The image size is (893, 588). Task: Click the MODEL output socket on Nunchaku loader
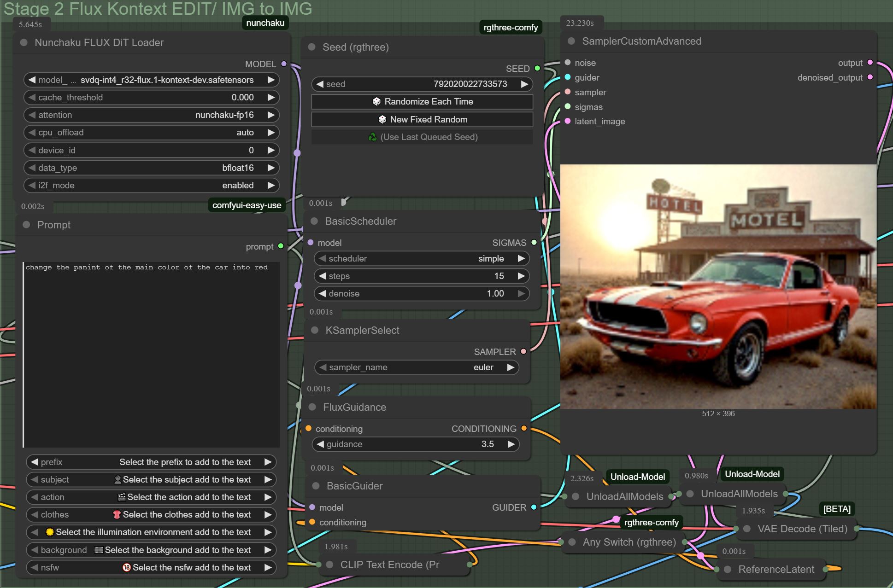(x=284, y=64)
